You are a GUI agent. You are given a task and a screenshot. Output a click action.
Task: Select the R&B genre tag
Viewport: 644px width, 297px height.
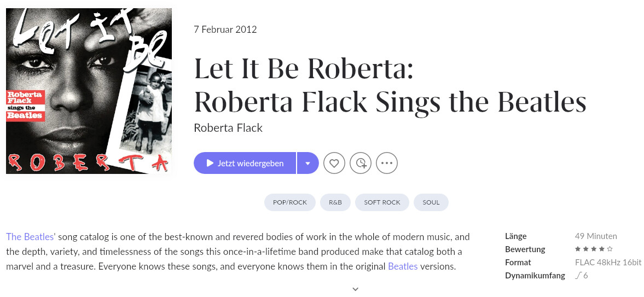tap(335, 202)
